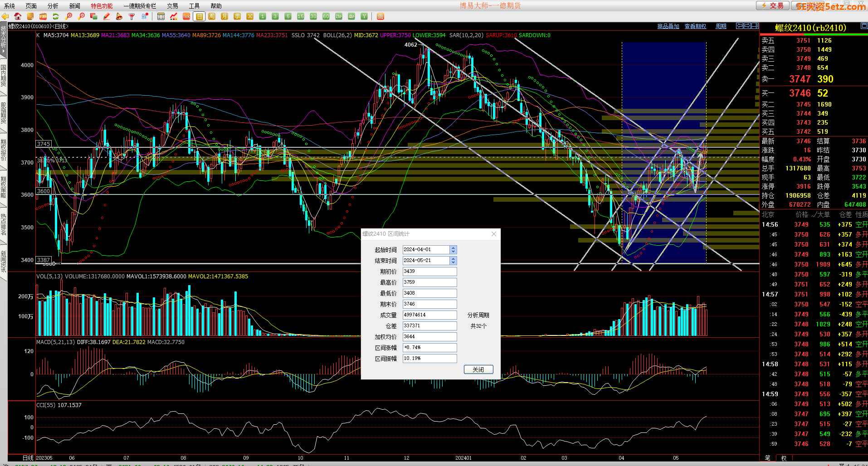
Task: Open the quote list table icon
Action: pos(161,16)
